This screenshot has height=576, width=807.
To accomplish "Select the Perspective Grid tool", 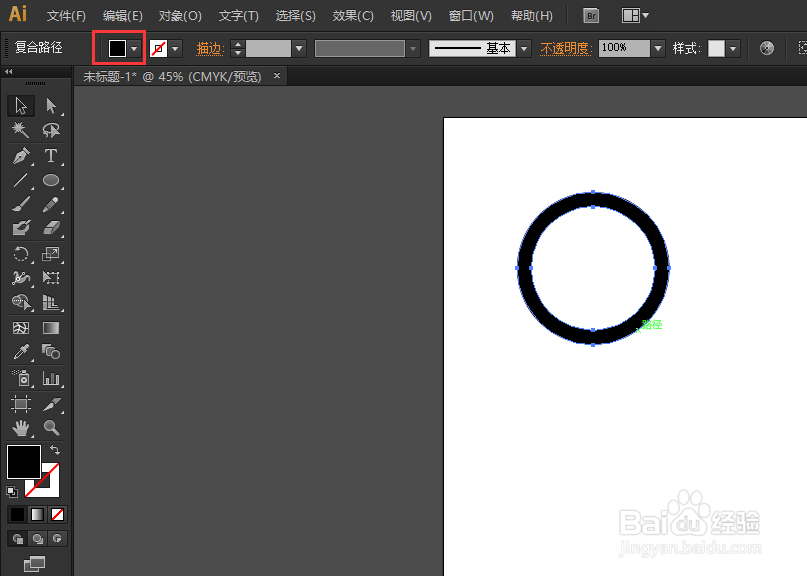I will click(50, 302).
